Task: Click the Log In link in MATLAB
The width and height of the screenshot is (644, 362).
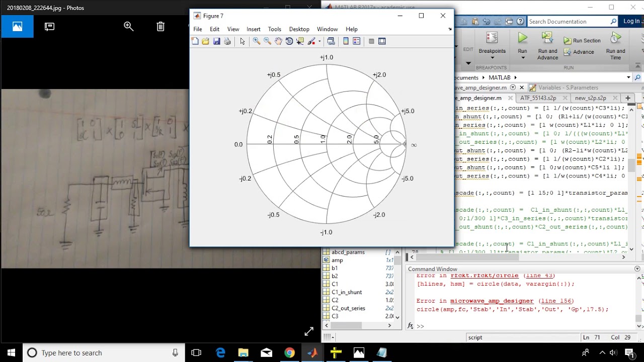Action: click(x=632, y=21)
